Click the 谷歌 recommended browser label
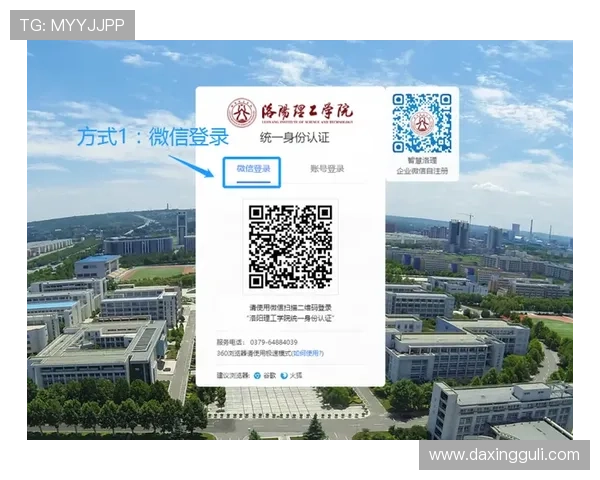The width and height of the screenshot is (600, 480). pos(270,376)
